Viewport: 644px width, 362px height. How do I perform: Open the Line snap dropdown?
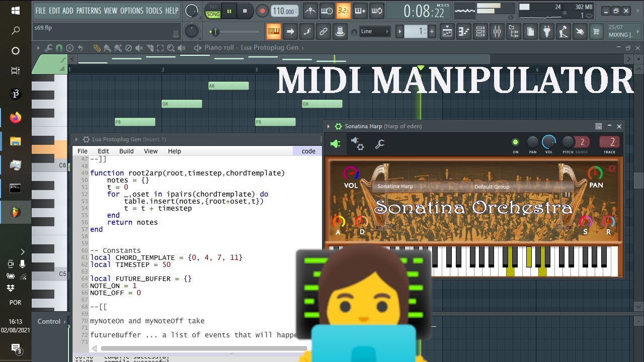pos(375,31)
